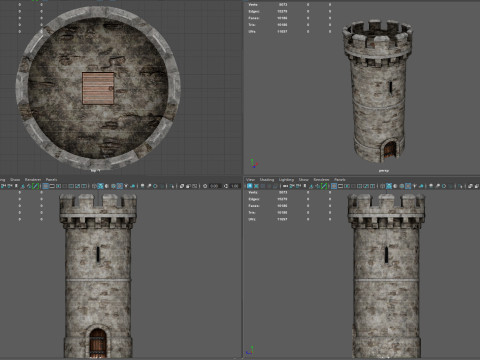480x360 pixels.
Task: Click exposure value field in front-view panel
Action: 214,186
